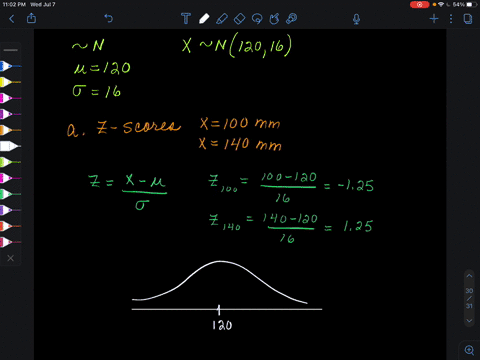Viewport: 480px width, 360px height.
Task: Pick the pink pen below the lime pen
Action: [10, 178]
